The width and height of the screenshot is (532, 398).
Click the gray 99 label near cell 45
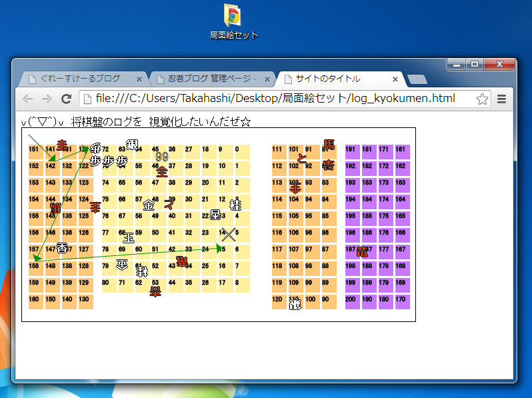[x=162, y=157]
